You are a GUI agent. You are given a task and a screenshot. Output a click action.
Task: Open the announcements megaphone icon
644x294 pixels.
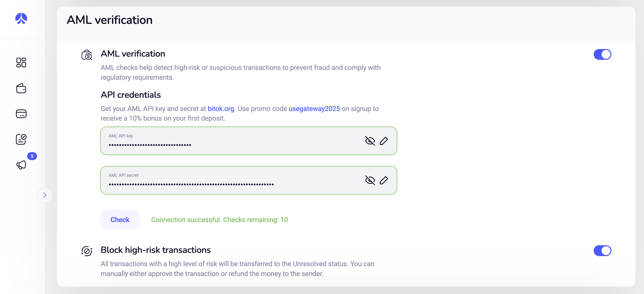click(21, 165)
